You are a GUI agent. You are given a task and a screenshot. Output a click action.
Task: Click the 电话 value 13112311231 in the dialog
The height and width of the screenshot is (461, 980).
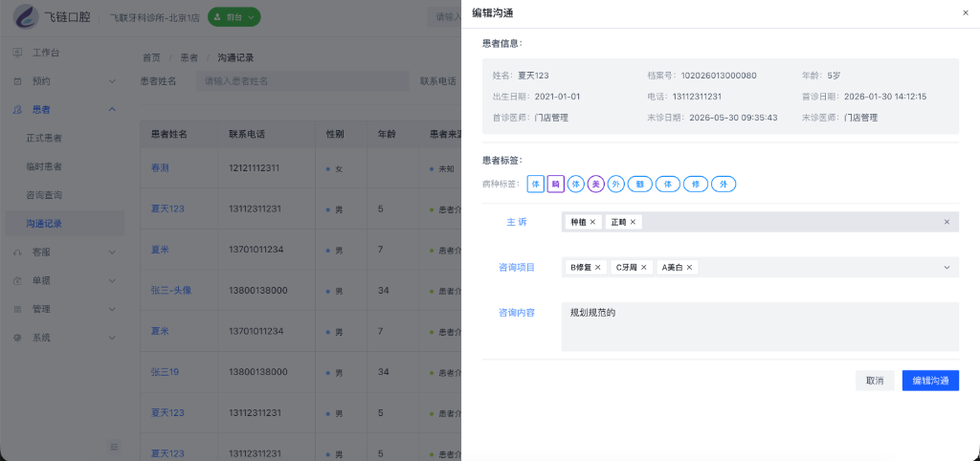point(698,97)
